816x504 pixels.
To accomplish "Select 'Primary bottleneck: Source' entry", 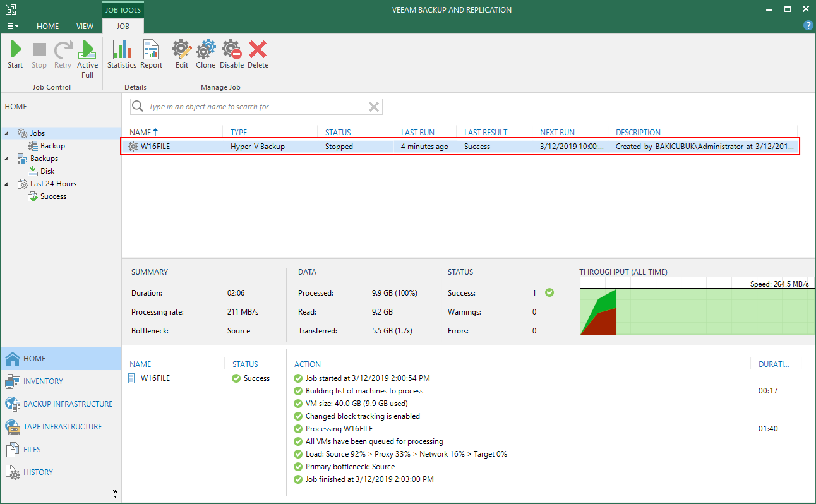I will point(350,467).
